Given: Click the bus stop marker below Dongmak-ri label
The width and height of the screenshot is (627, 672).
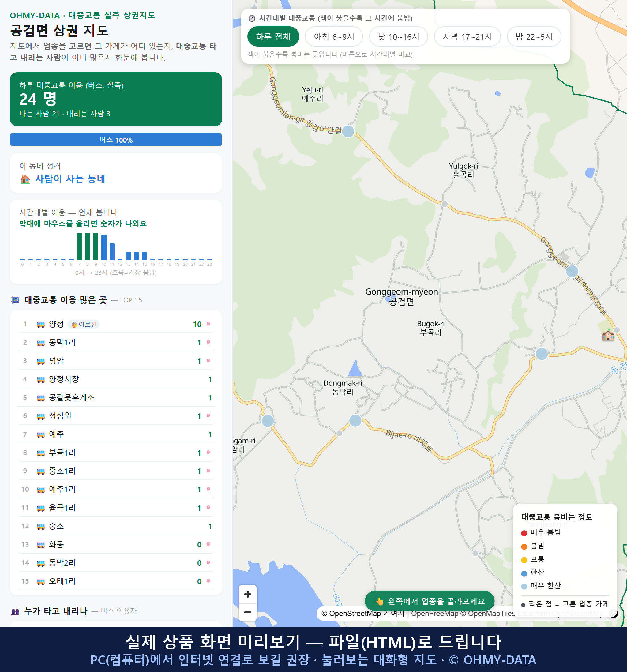Looking at the screenshot, I should pos(355,421).
